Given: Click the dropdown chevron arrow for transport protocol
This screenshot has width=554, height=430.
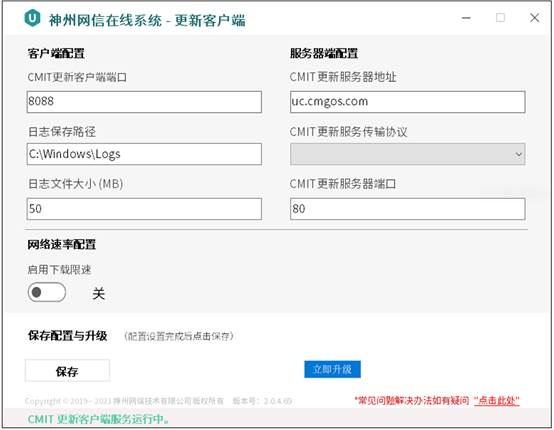Looking at the screenshot, I should [518, 154].
